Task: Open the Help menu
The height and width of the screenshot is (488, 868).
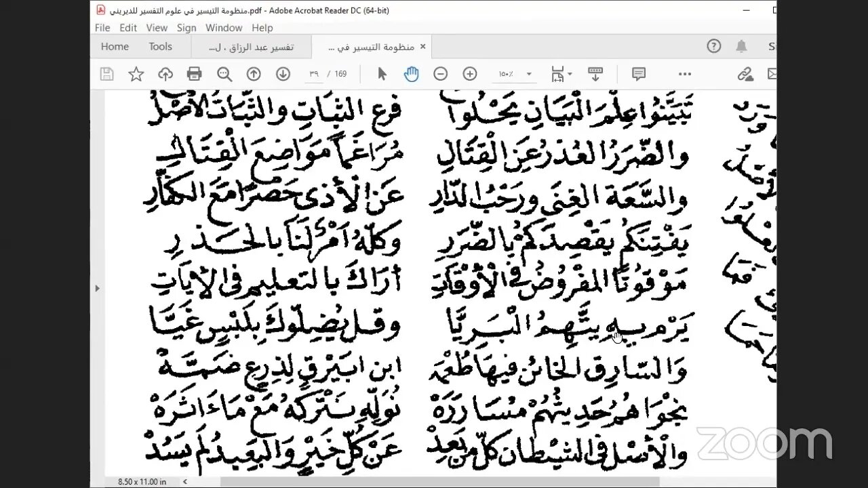Action: [262, 28]
